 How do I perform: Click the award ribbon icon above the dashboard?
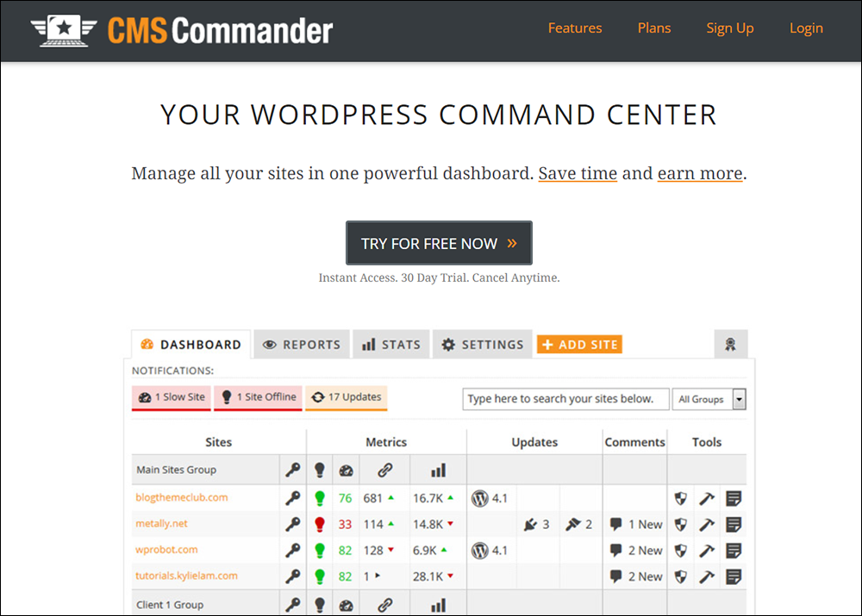tap(731, 344)
